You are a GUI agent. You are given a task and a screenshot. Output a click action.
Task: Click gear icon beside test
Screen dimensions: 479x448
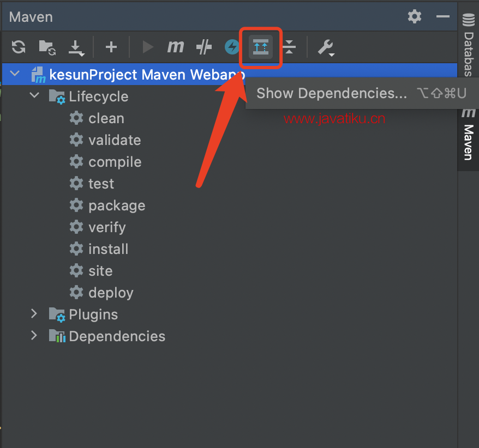tap(76, 183)
